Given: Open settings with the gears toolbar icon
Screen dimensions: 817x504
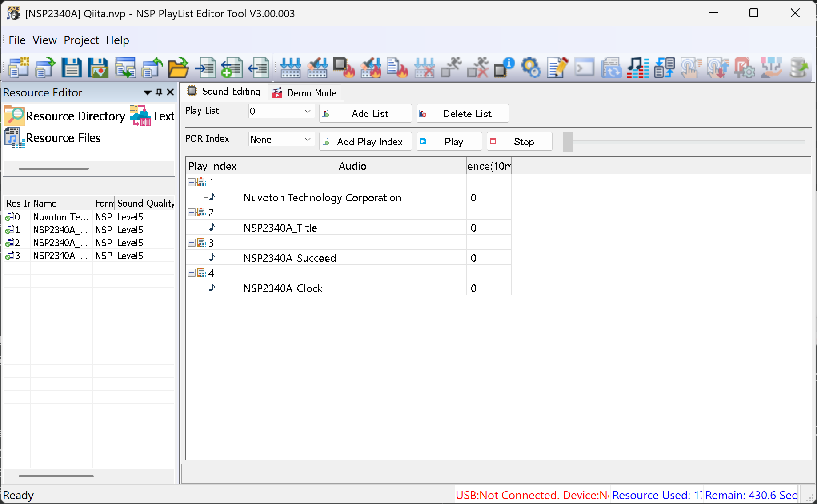Looking at the screenshot, I should click(530, 68).
